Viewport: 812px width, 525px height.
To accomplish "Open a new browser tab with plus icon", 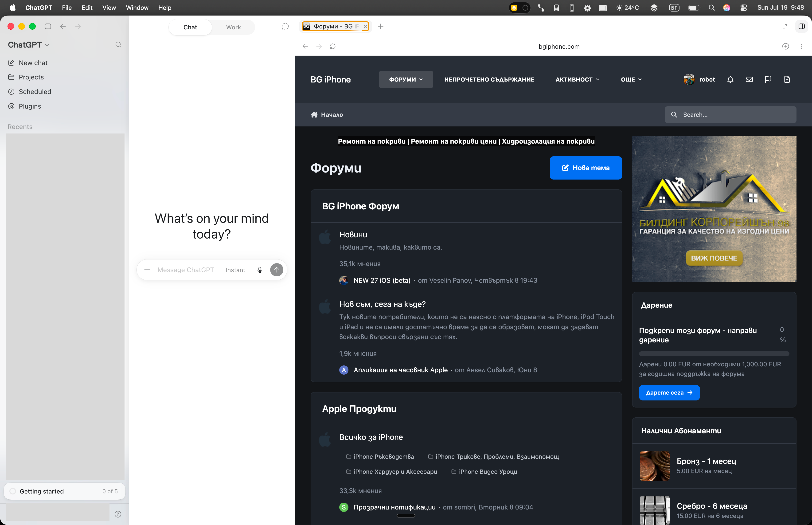I will click(x=381, y=26).
